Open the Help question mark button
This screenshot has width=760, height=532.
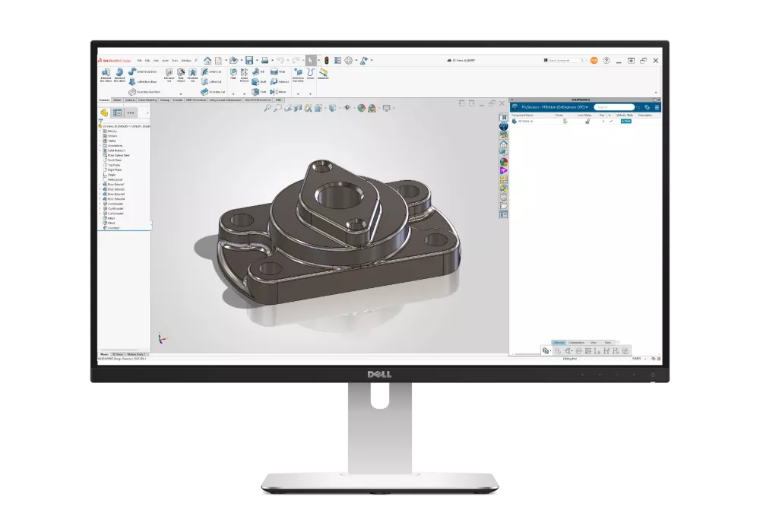[606, 61]
